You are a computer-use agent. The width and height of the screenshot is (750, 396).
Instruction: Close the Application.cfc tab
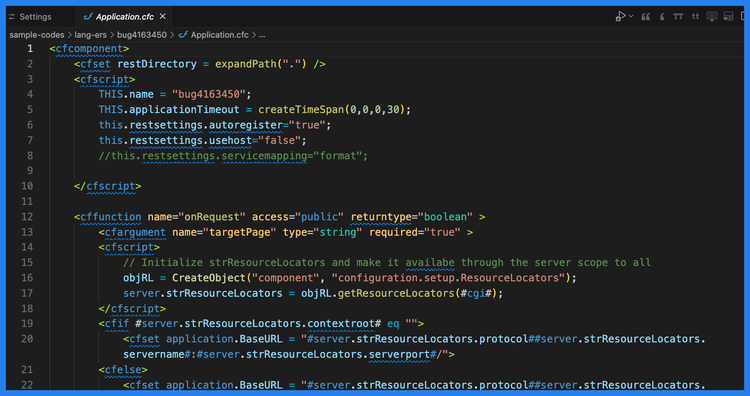coord(163,16)
